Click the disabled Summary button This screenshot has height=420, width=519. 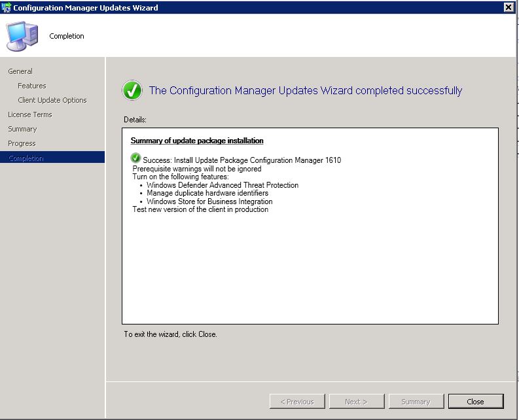coord(416,402)
